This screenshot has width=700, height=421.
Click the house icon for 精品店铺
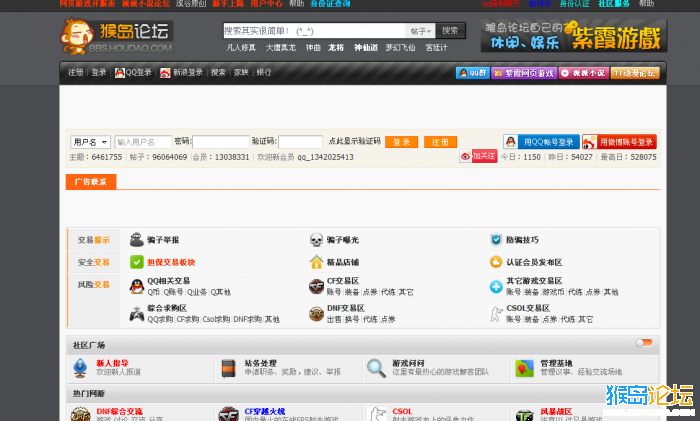[x=316, y=262]
